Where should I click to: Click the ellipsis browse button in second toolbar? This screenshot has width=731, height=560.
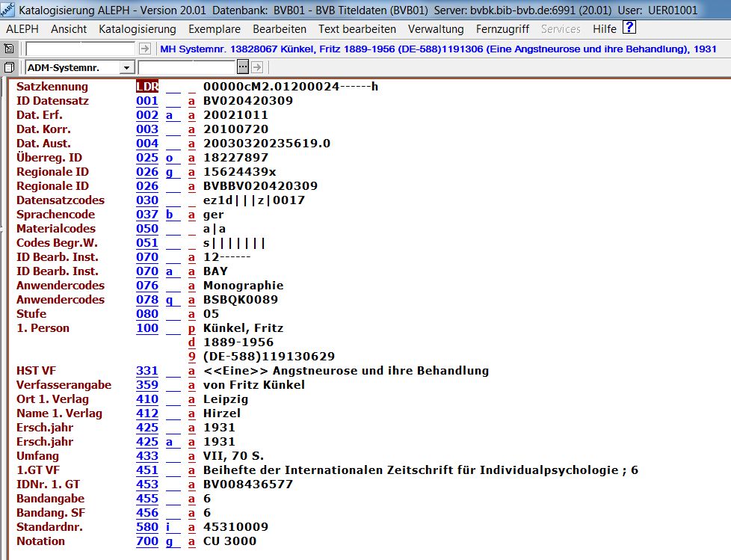coord(242,67)
